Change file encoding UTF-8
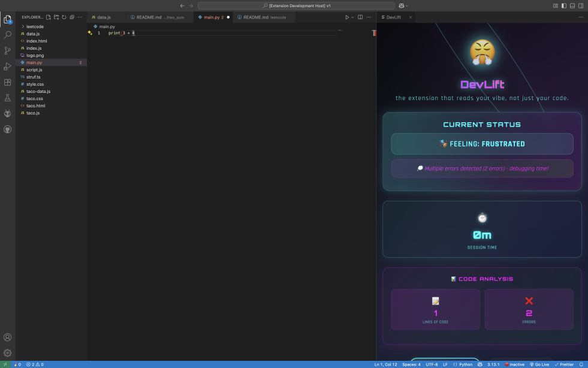 coord(432,364)
